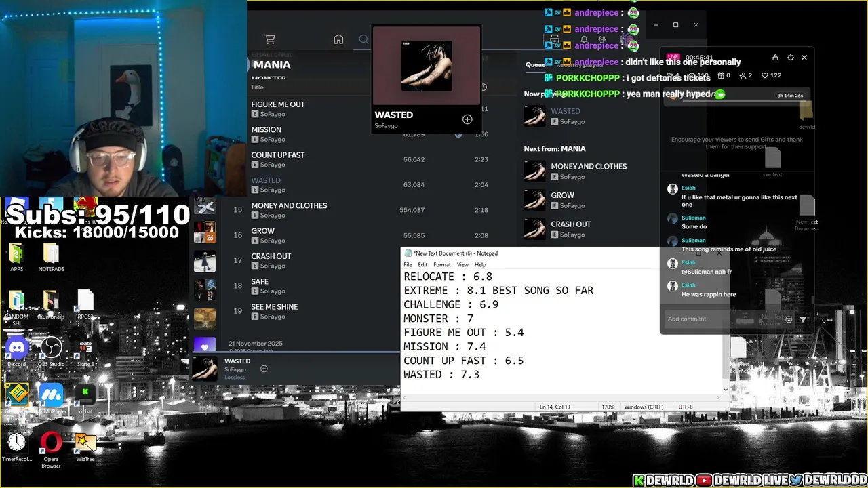
Task: Open Notepad Format menu
Action: (441, 265)
